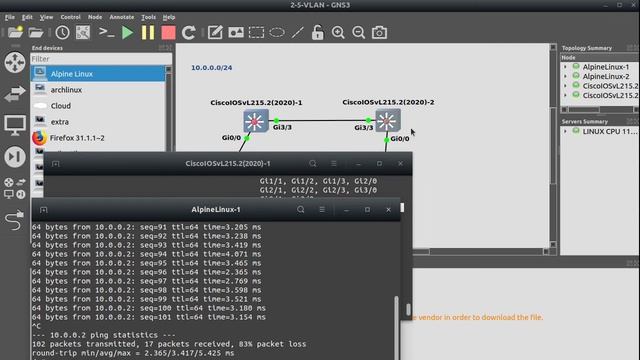
Task: Expand AlpineLinux-1 in Topology Summary
Action: click(565, 67)
